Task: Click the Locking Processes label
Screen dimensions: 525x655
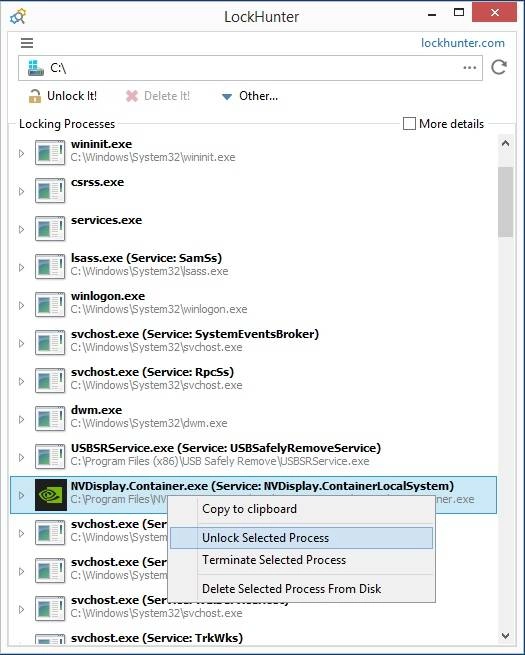Action: click(67, 124)
